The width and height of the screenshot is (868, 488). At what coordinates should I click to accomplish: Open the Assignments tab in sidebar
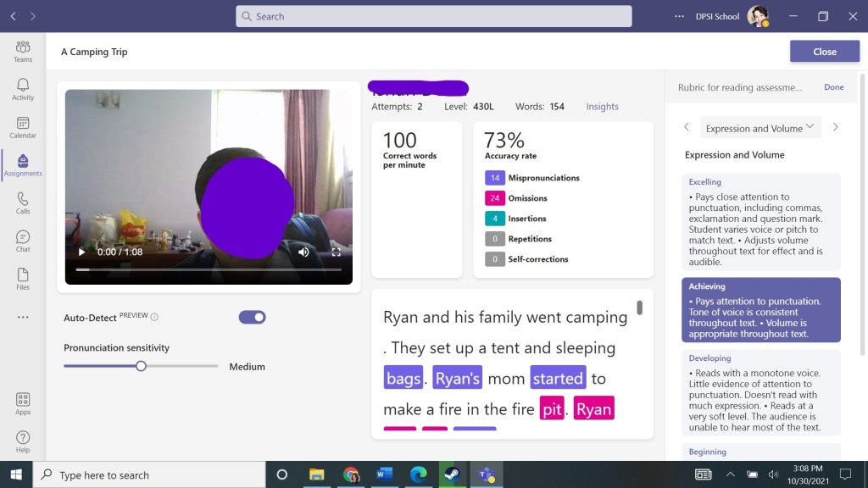click(x=23, y=164)
